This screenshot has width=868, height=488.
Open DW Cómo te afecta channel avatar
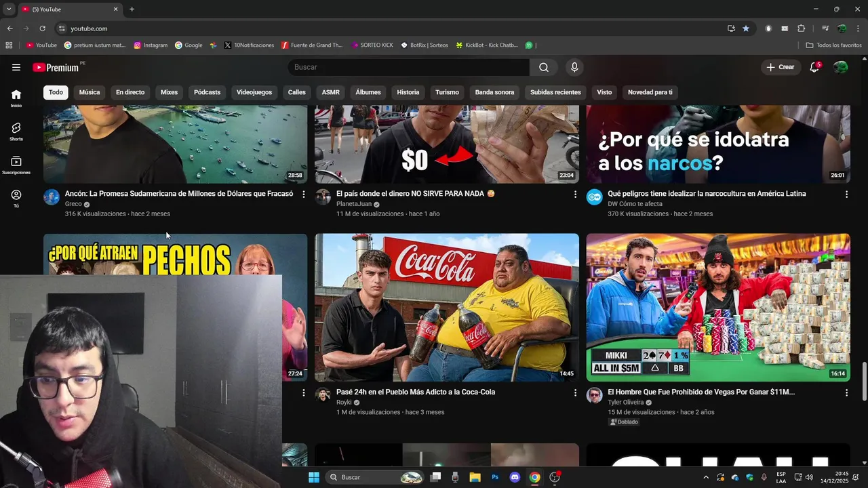[595, 197]
